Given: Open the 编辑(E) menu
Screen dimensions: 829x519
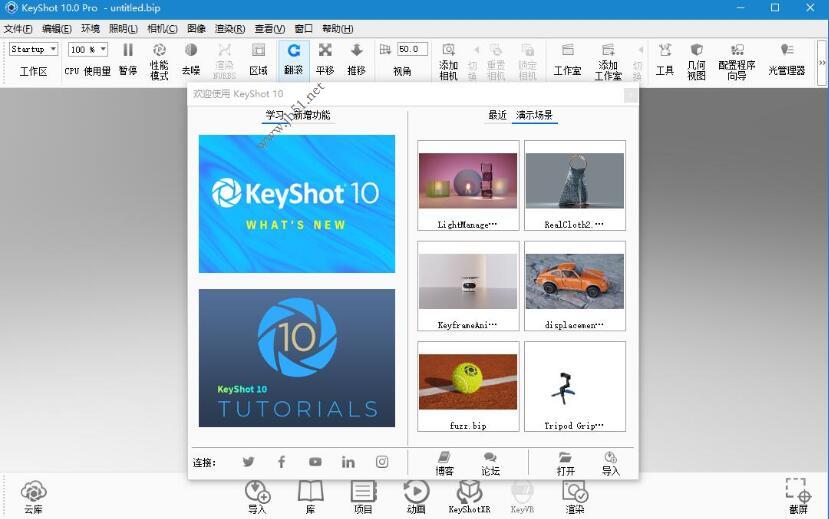Looking at the screenshot, I should (x=57, y=29).
